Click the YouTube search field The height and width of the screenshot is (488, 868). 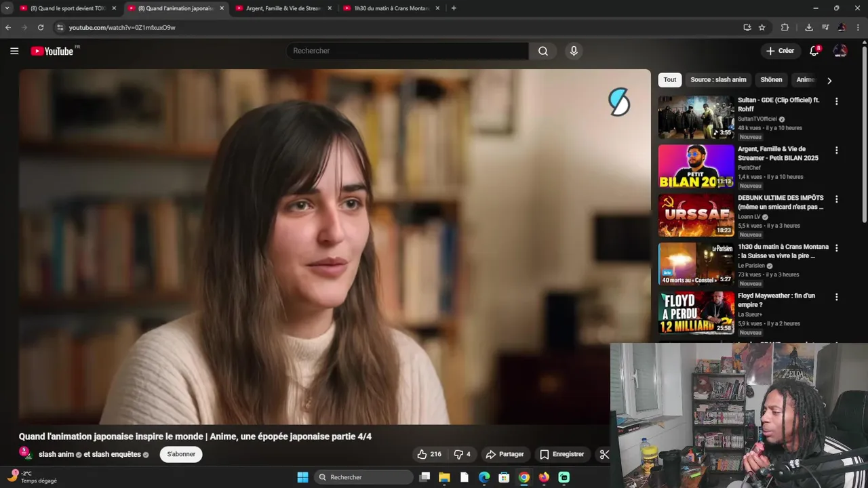[x=408, y=51]
